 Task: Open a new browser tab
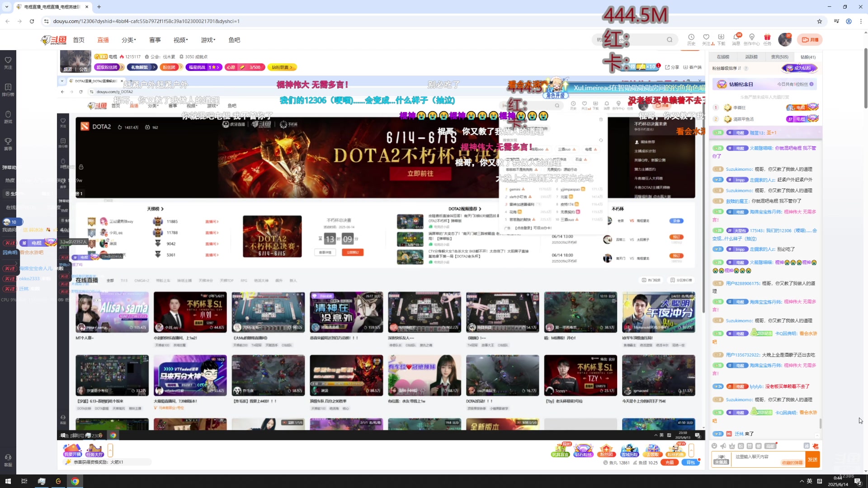coord(99,7)
